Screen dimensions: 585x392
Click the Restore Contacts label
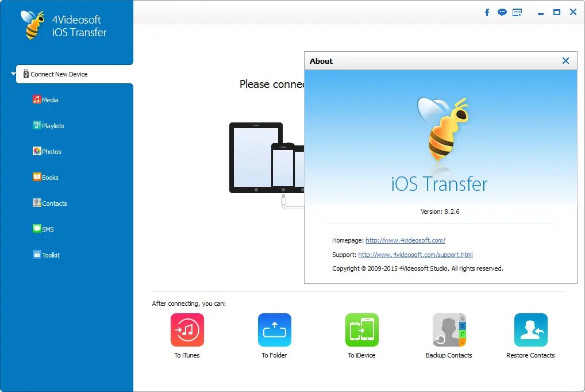[530, 355]
